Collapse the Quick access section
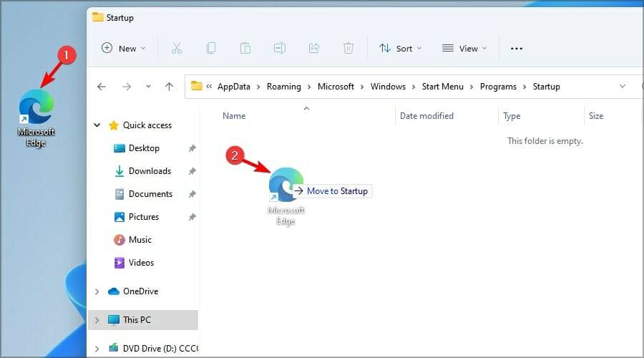The height and width of the screenshot is (358, 644). pyautogui.click(x=97, y=125)
